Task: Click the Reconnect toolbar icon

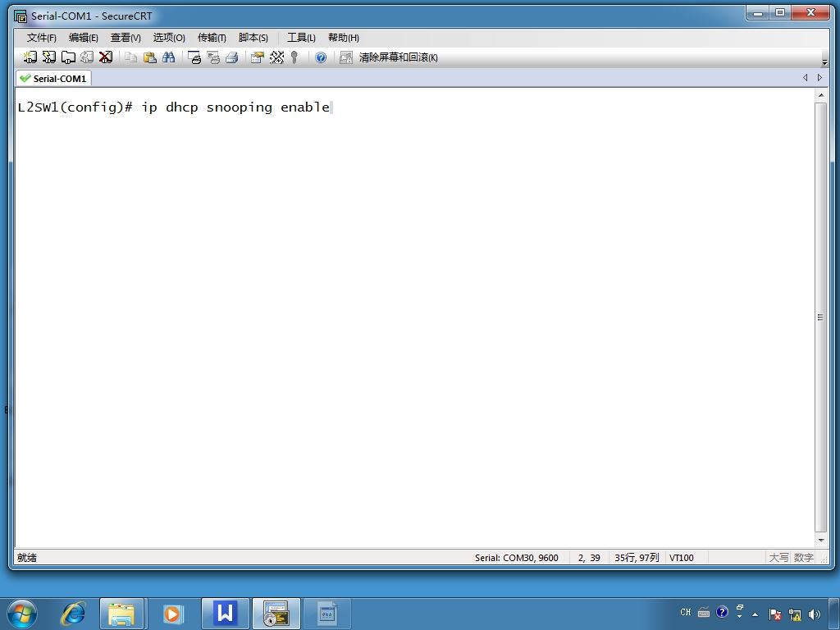Action: coord(87,57)
